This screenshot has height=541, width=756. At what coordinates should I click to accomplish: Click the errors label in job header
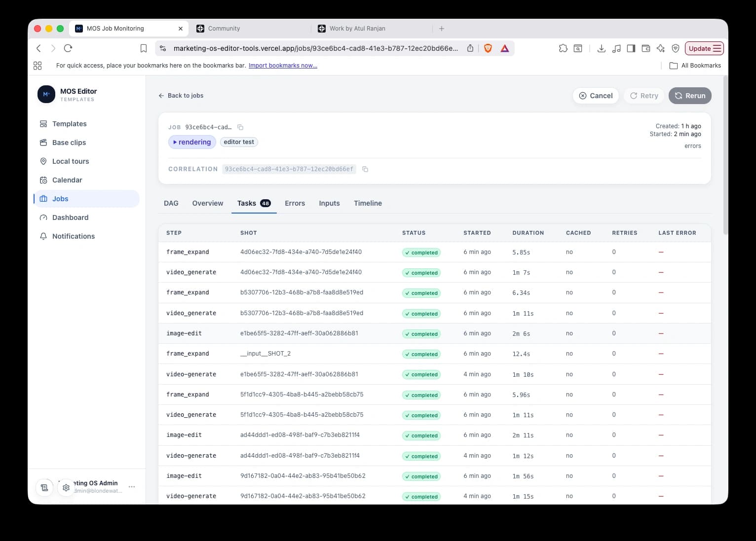click(x=693, y=146)
